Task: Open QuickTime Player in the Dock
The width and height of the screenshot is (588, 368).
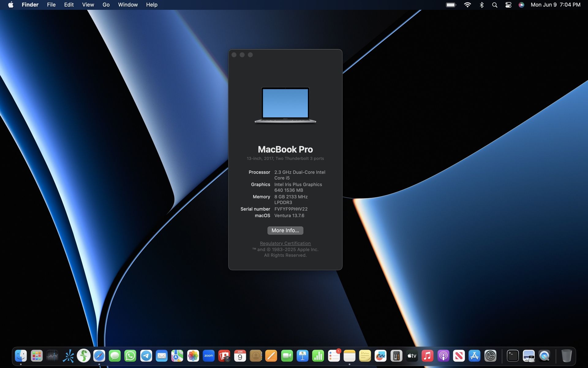Action: (x=544, y=356)
